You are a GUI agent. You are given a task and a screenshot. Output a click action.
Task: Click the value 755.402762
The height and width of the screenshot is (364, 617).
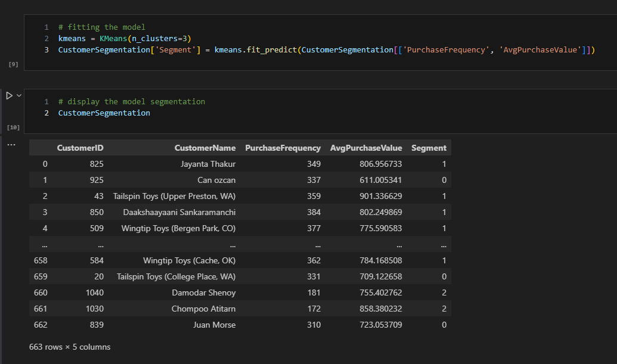tap(381, 293)
